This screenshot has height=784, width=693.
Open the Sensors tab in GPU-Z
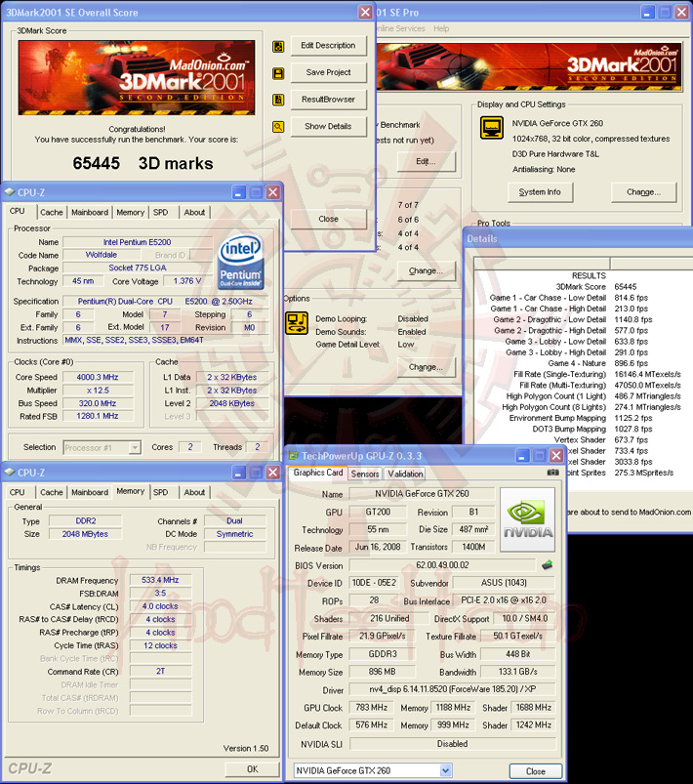(x=365, y=474)
